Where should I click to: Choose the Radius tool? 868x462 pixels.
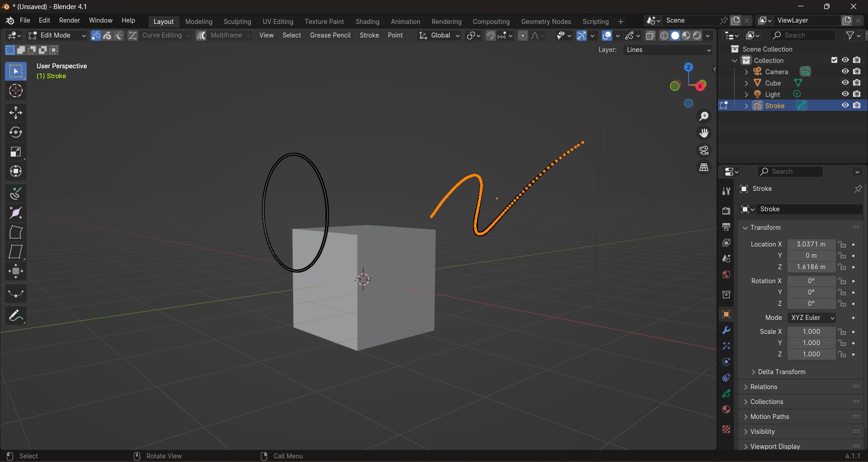point(16,213)
